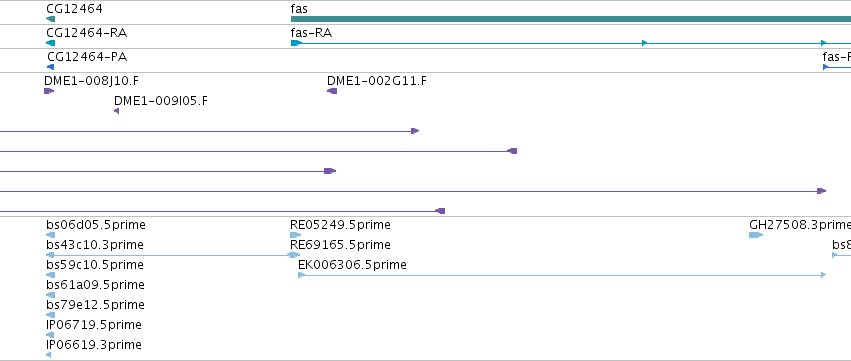Click the fas-RA label text

(x=312, y=33)
